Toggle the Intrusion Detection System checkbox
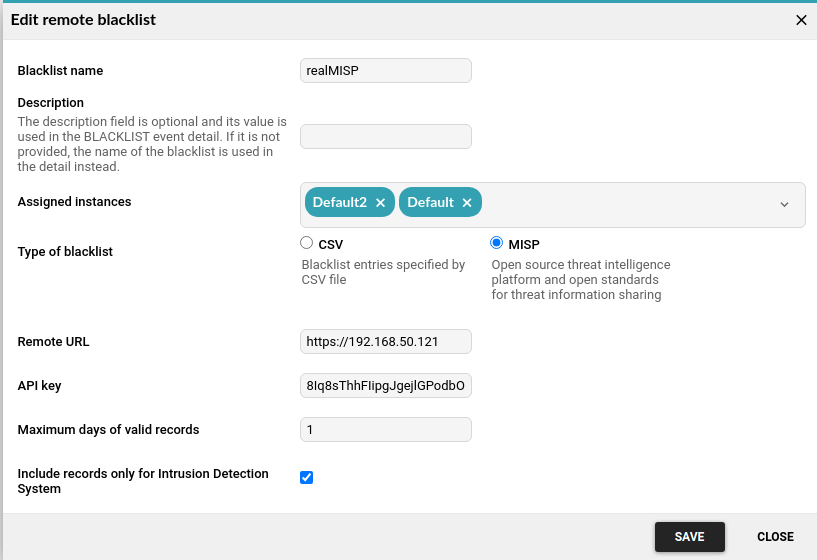This screenshot has height=560, width=817. click(307, 477)
